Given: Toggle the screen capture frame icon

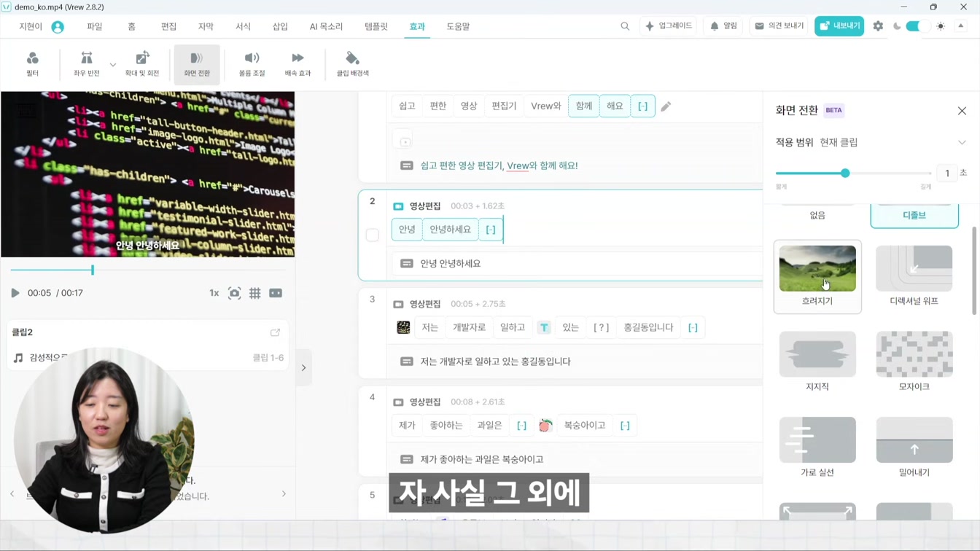Looking at the screenshot, I should pyautogui.click(x=234, y=293).
